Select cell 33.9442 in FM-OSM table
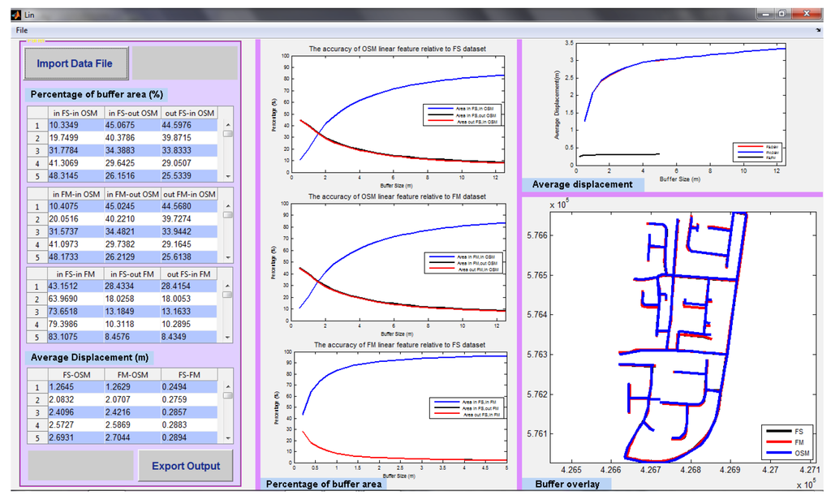The image size is (831, 504). point(189,231)
